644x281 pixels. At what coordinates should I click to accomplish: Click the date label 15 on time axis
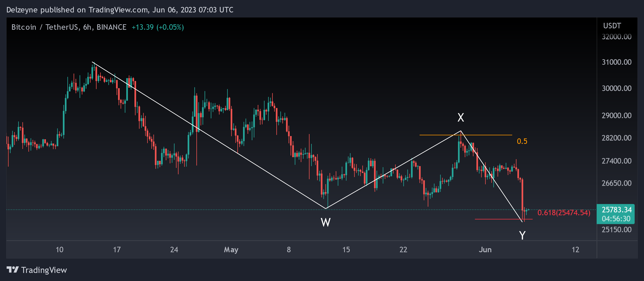click(346, 249)
